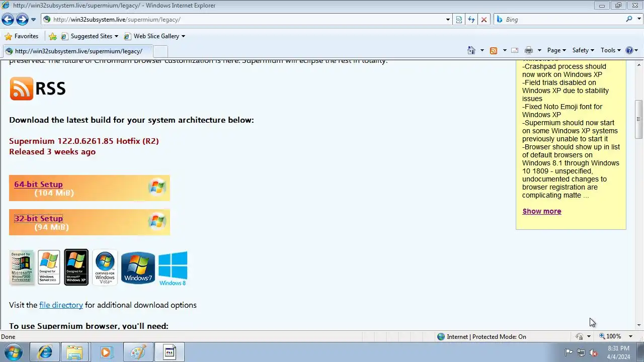Open a new blank tab
The height and width of the screenshot is (362, 644).
point(160,51)
